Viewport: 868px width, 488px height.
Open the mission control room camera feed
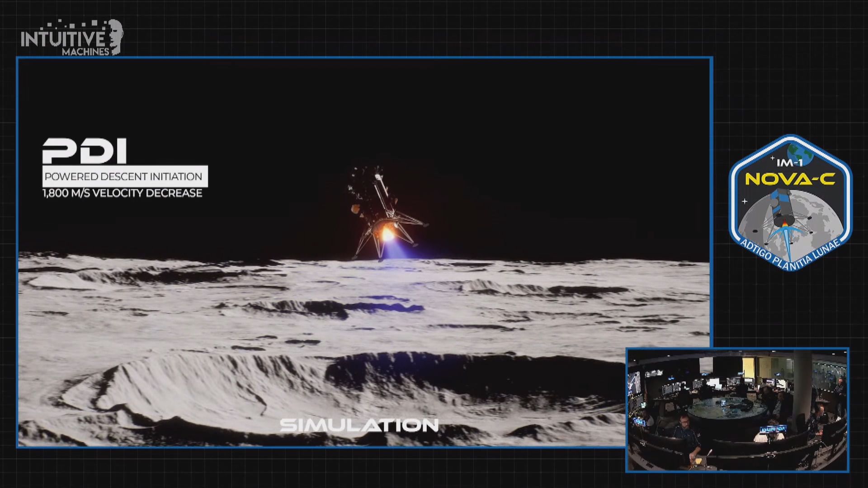tap(737, 409)
